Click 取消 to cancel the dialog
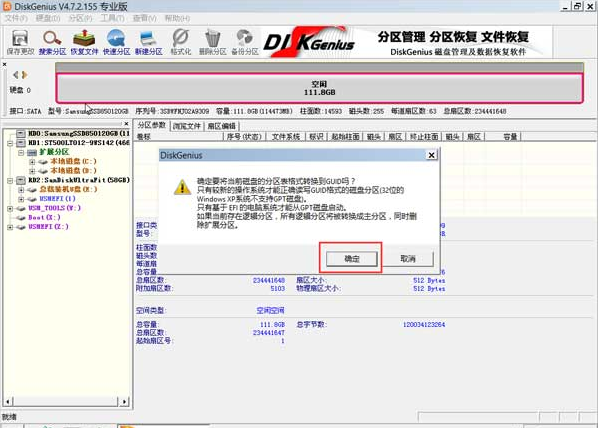The width and height of the screenshot is (598, 428). pos(408,259)
